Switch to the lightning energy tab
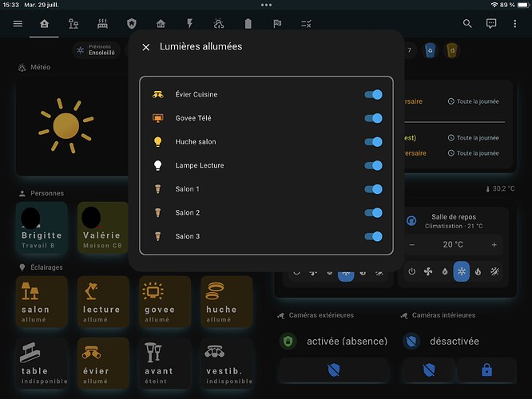Screen dimensions: 532x399 click(x=189, y=24)
